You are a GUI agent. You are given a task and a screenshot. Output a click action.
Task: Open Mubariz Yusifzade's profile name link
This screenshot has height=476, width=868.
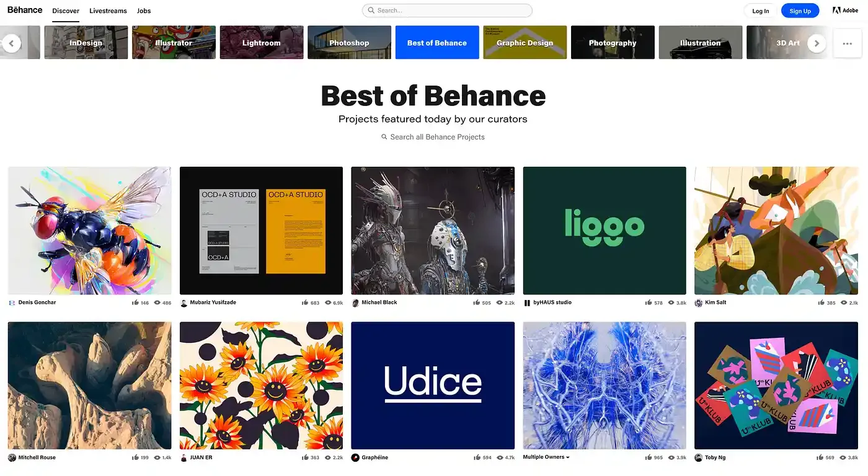click(x=213, y=302)
